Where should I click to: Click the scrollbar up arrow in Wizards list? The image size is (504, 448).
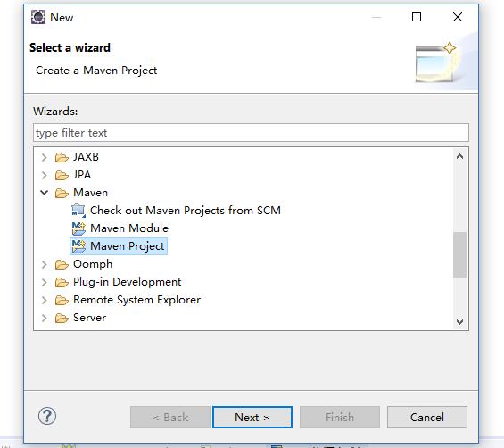[x=460, y=156]
